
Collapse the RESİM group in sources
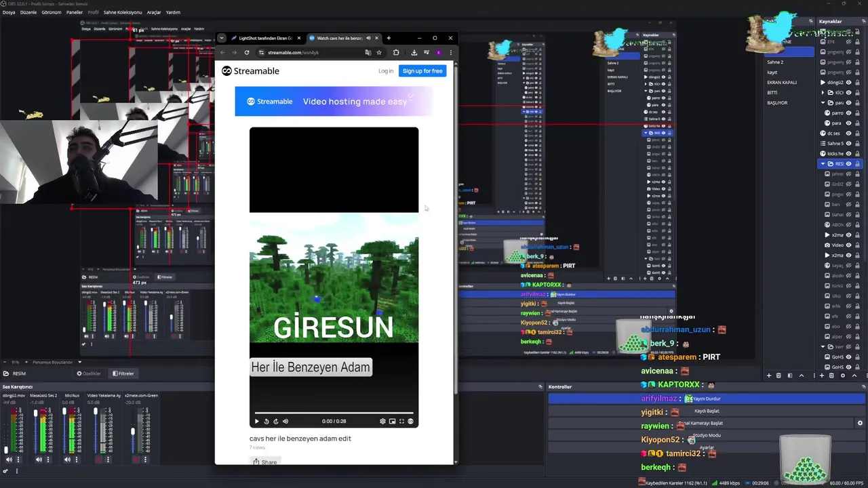pos(823,164)
